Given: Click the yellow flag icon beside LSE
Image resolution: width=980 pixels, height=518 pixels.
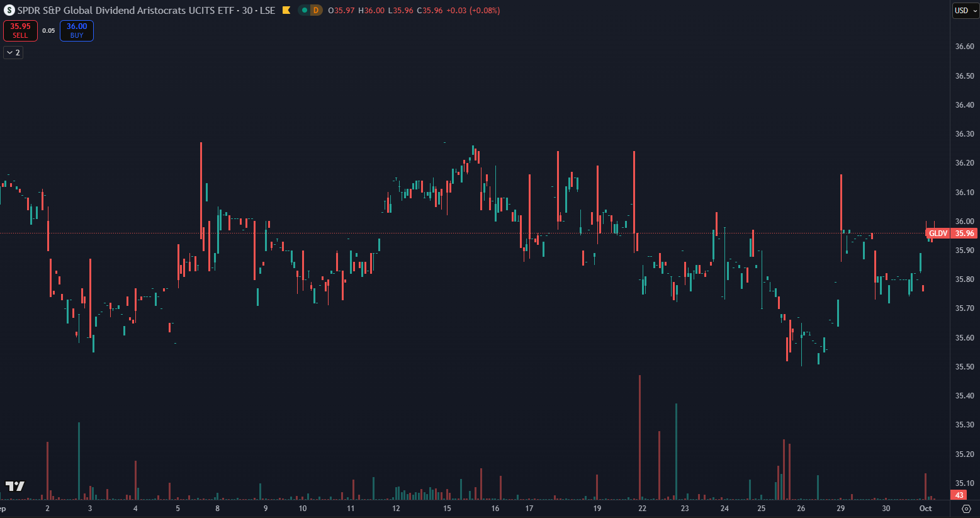Looking at the screenshot, I should click(x=286, y=11).
